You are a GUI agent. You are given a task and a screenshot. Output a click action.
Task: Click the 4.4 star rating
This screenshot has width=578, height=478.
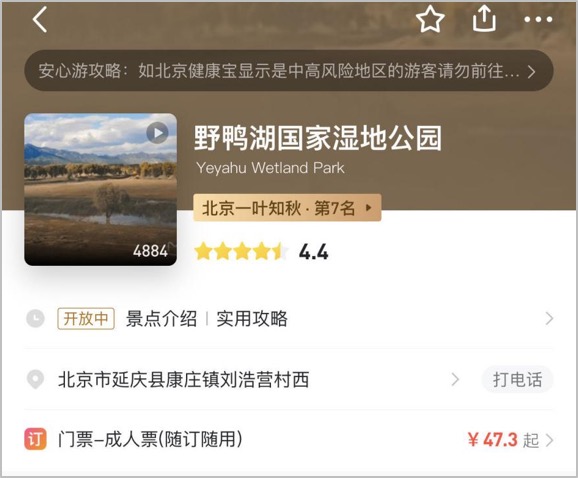[261, 252]
